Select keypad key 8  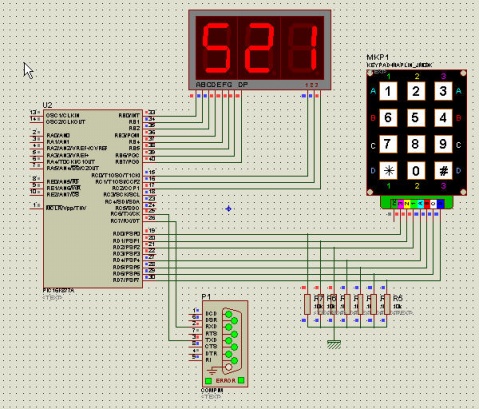pyautogui.click(x=416, y=144)
